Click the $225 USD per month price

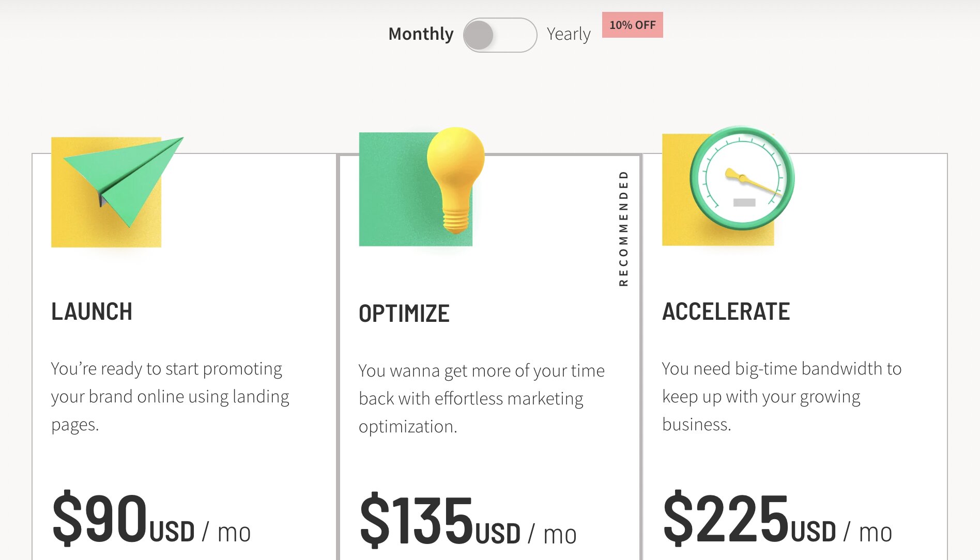777,519
